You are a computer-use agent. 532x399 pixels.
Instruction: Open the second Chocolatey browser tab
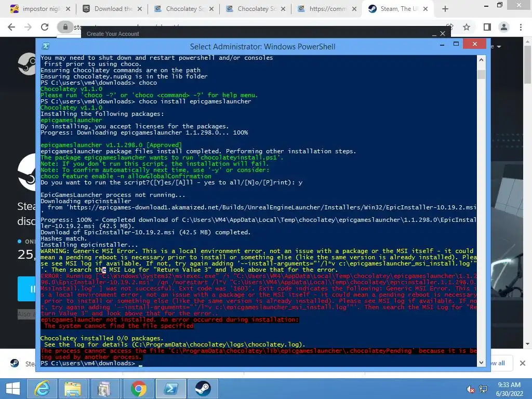pos(256,9)
